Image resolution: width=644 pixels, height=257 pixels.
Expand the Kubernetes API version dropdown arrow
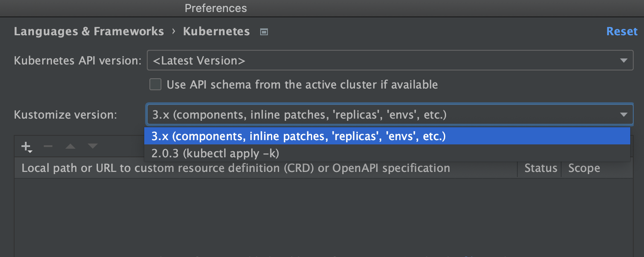point(624,61)
